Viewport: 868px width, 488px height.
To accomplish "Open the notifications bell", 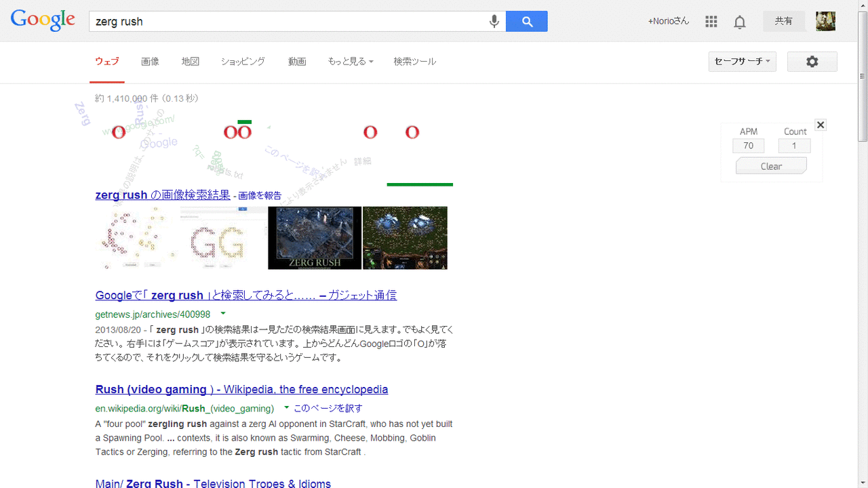I will pyautogui.click(x=740, y=22).
